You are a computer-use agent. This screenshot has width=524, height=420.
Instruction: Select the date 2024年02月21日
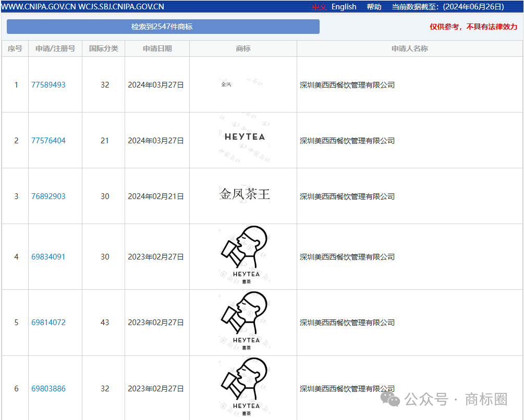click(x=156, y=196)
